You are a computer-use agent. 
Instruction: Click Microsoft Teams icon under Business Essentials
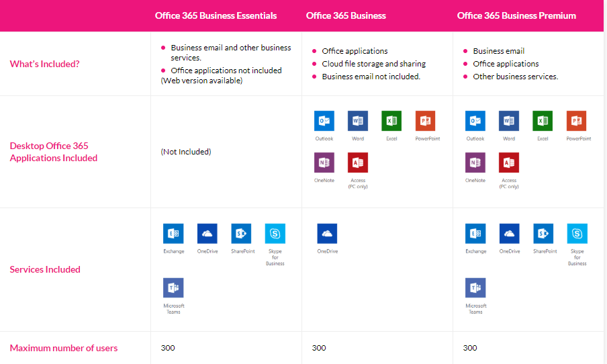click(173, 287)
